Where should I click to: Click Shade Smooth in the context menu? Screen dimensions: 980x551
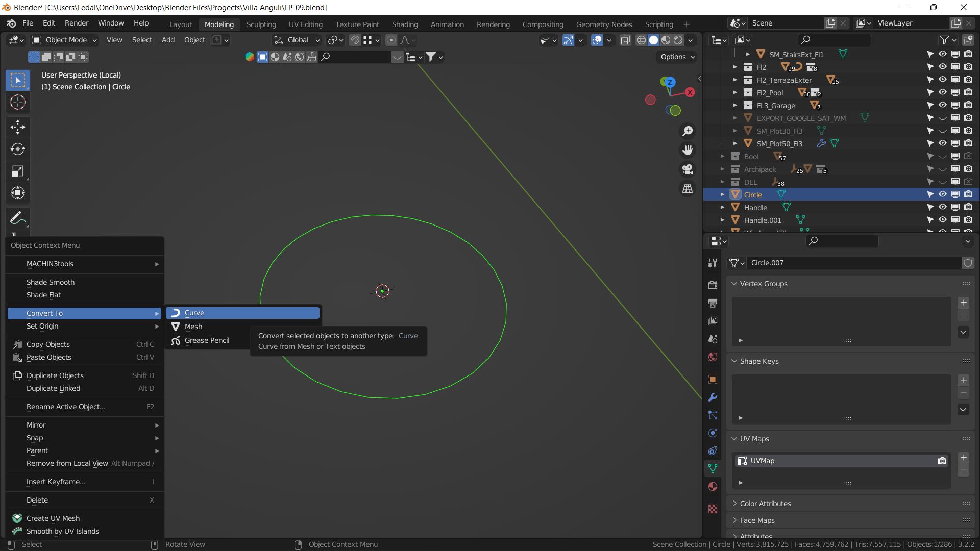51,282
